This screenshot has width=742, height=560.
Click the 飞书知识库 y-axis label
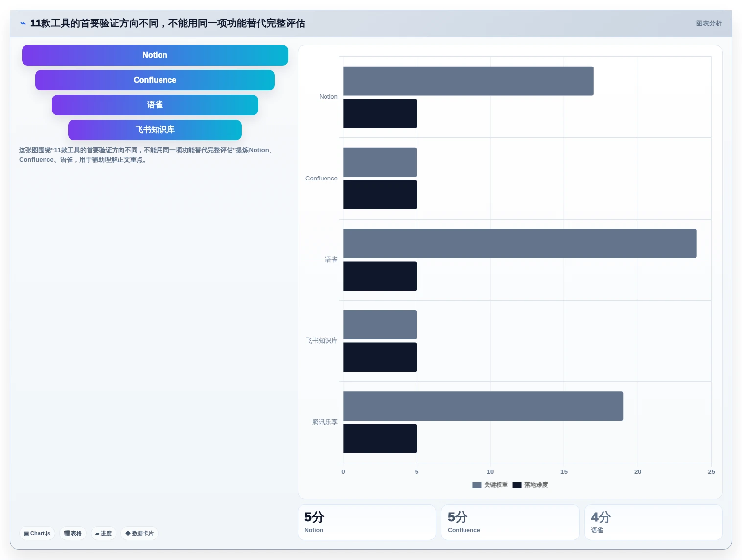[322, 341]
